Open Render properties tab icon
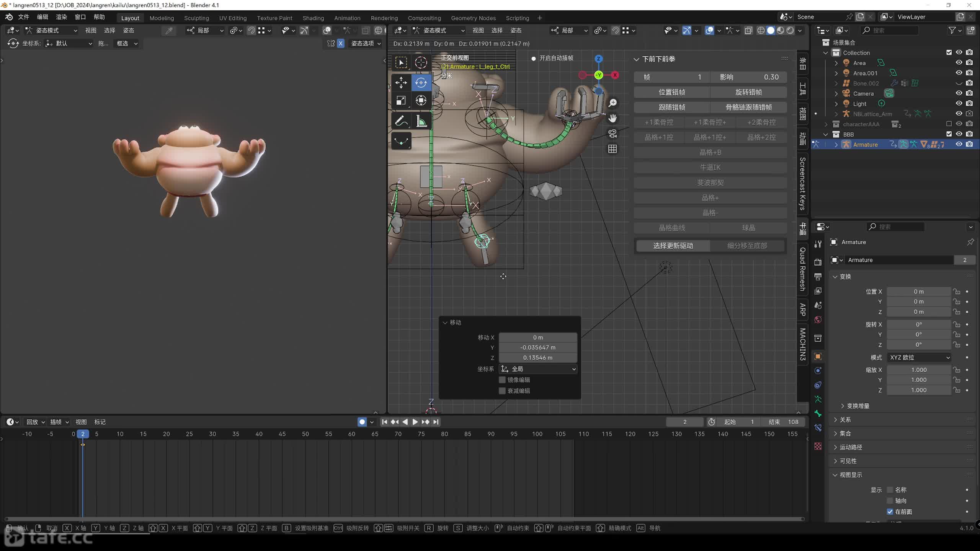The height and width of the screenshot is (551, 980). [x=818, y=262]
